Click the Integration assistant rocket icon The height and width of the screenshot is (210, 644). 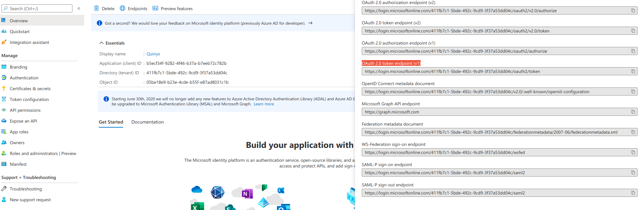pyautogui.click(x=4, y=42)
